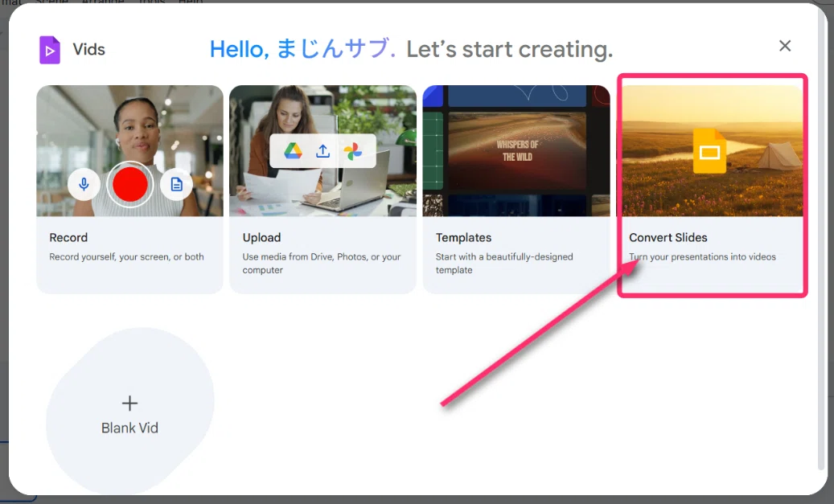Click the Google Photos pinwheel icon
This screenshot has width=834, height=504.
pos(352,151)
